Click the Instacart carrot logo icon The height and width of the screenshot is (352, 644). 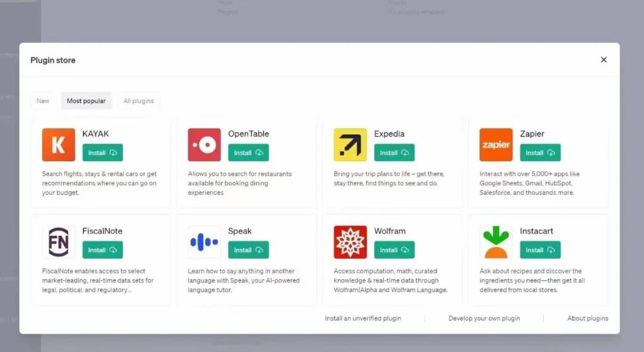(x=496, y=242)
